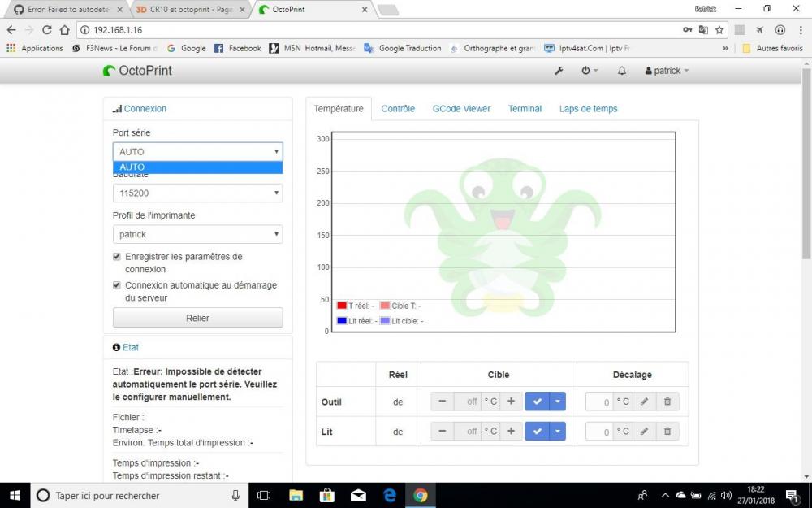Viewport: 812px width, 508px height.
Task: Click the notifications bell icon
Action: (621, 71)
